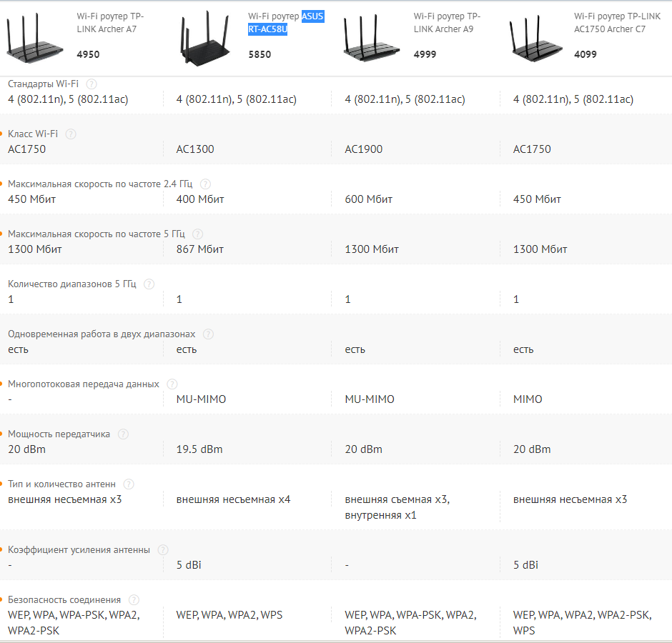Click help icon beside Класс Wi-Fi
This screenshot has width=672, height=643.
coord(71,134)
